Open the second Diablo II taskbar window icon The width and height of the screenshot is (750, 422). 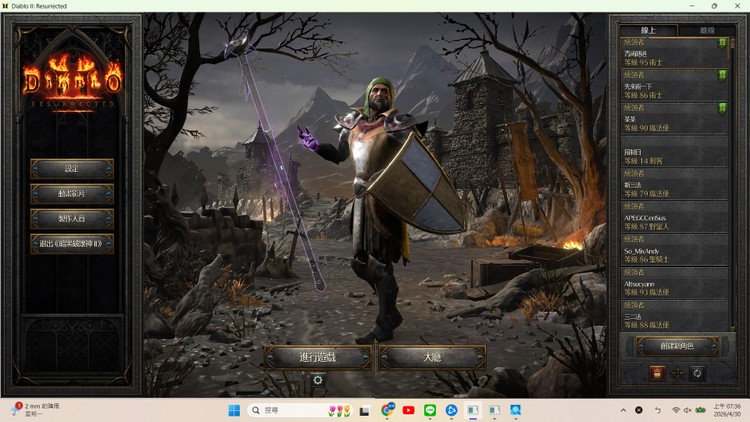(494, 410)
